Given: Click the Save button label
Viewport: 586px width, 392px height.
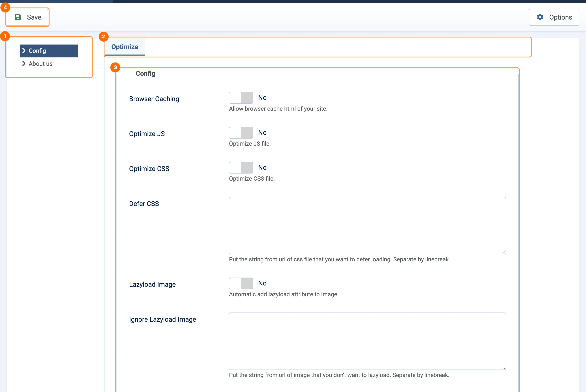Looking at the screenshot, I should 34,17.
